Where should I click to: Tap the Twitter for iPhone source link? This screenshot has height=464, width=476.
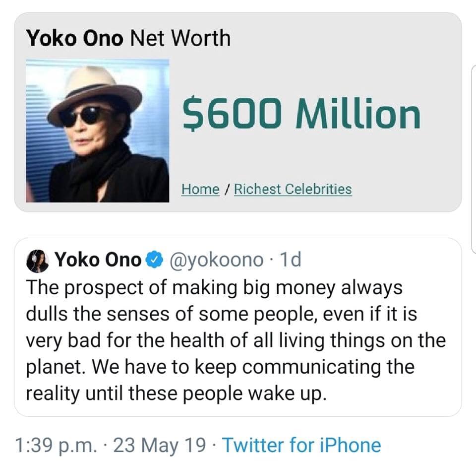pyautogui.click(x=301, y=446)
